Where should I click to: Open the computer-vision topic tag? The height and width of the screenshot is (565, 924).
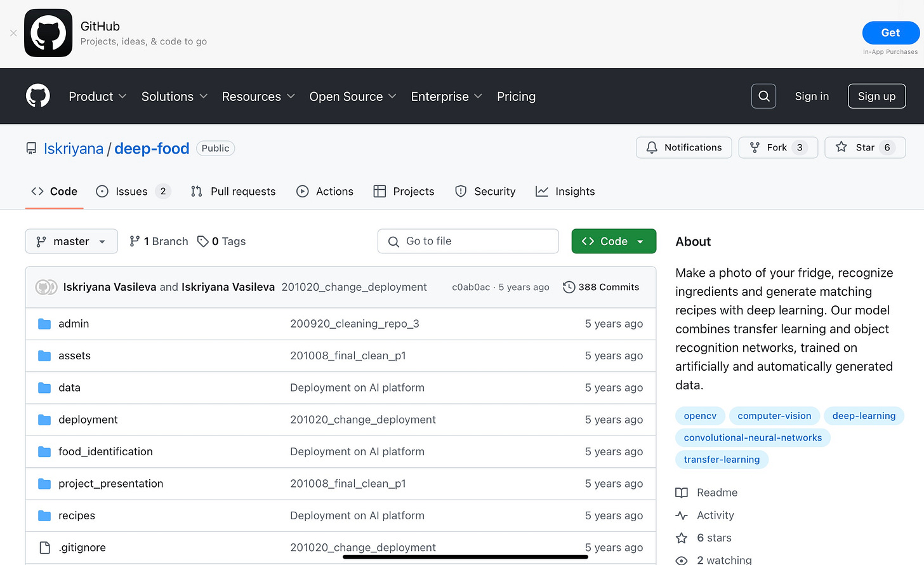pos(774,416)
